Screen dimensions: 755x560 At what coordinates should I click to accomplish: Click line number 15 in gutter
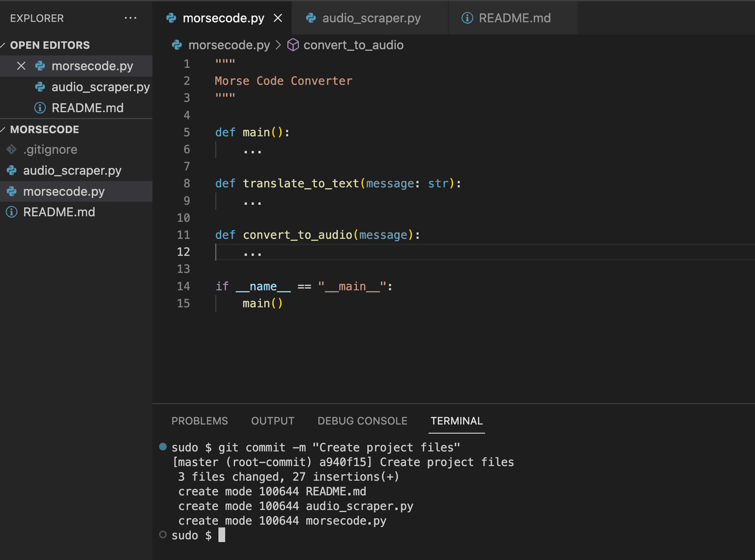183,303
